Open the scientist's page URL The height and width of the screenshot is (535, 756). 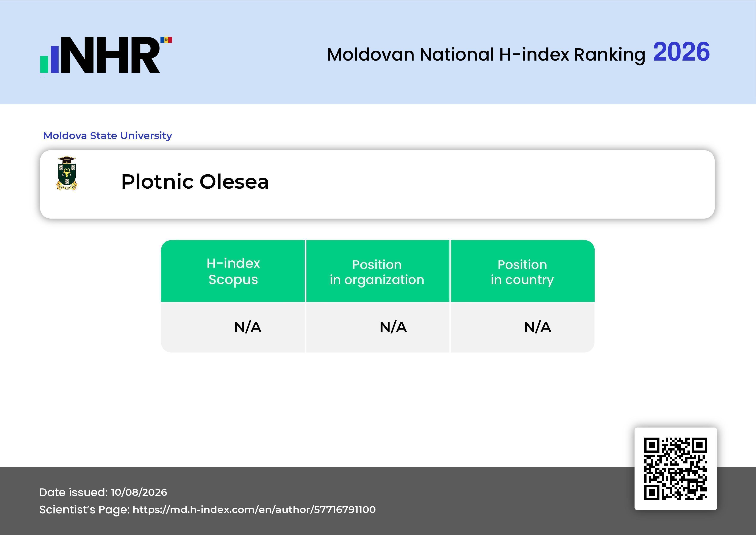[254, 510]
